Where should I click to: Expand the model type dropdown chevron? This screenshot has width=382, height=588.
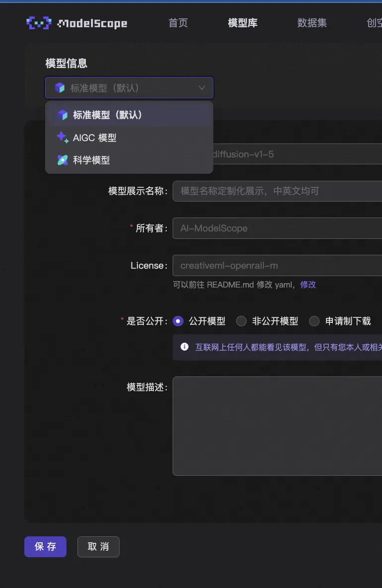[202, 88]
